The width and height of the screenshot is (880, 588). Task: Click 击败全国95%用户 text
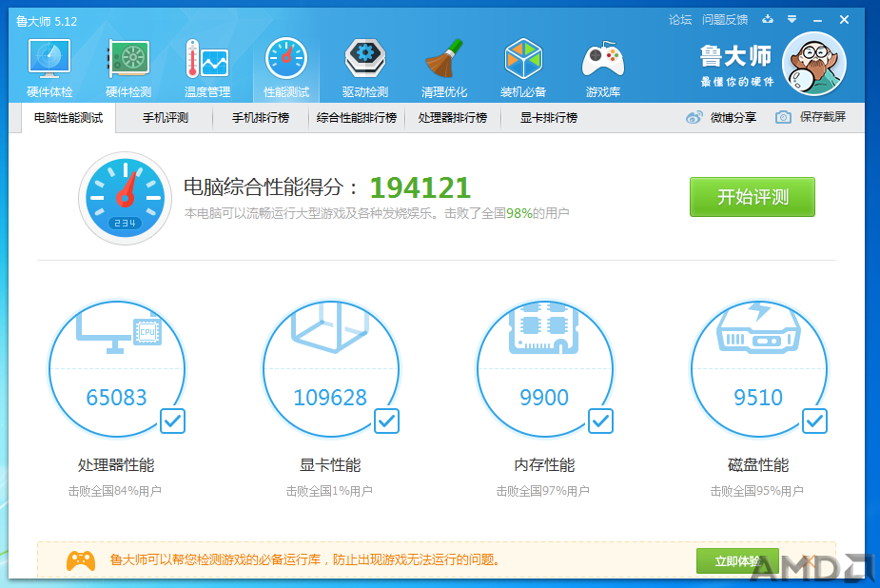point(757,491)
